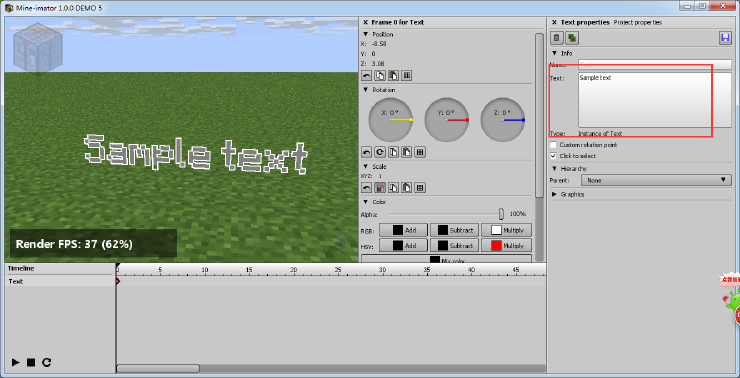Collapse the Rotation section
This screenshot has height=378, width=740.
point(365,90)
